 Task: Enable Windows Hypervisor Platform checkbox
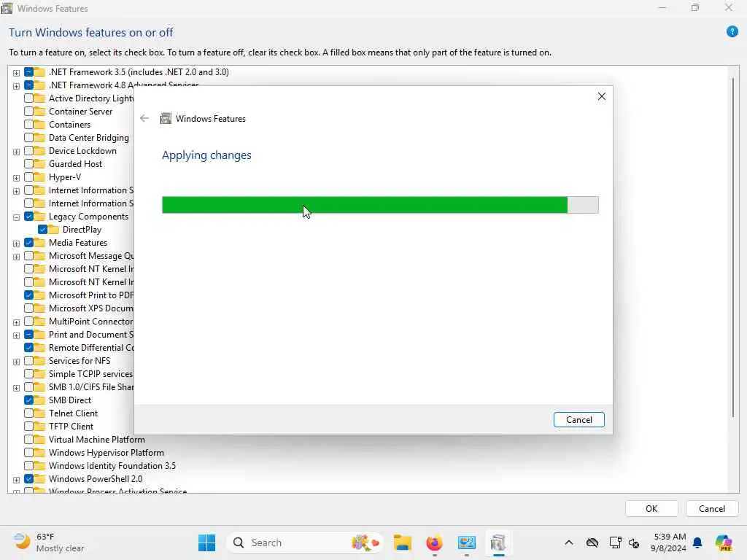pyautogui.click(x=28, y=452)
